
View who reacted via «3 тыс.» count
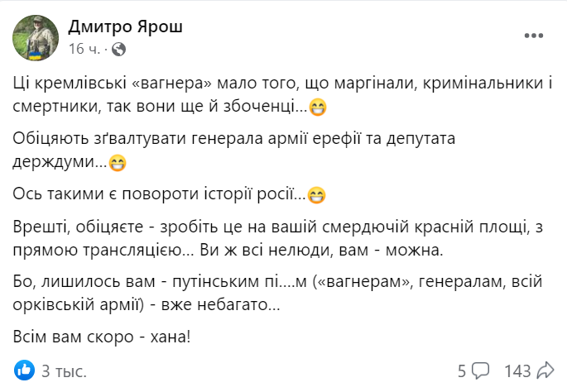(64, 371)
